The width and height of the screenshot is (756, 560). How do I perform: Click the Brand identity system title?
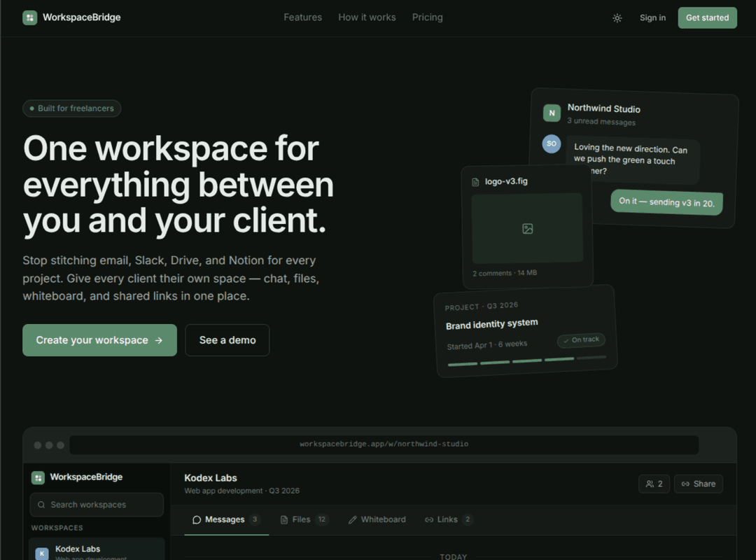click(x=492, y=323)
